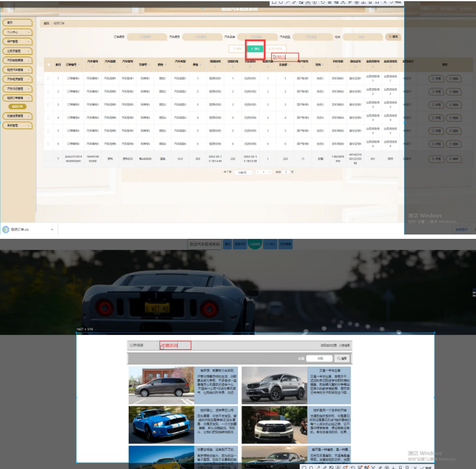Click the 查询 search button above the table
This screenshot has height=469, width=476.
click(394, 37)
